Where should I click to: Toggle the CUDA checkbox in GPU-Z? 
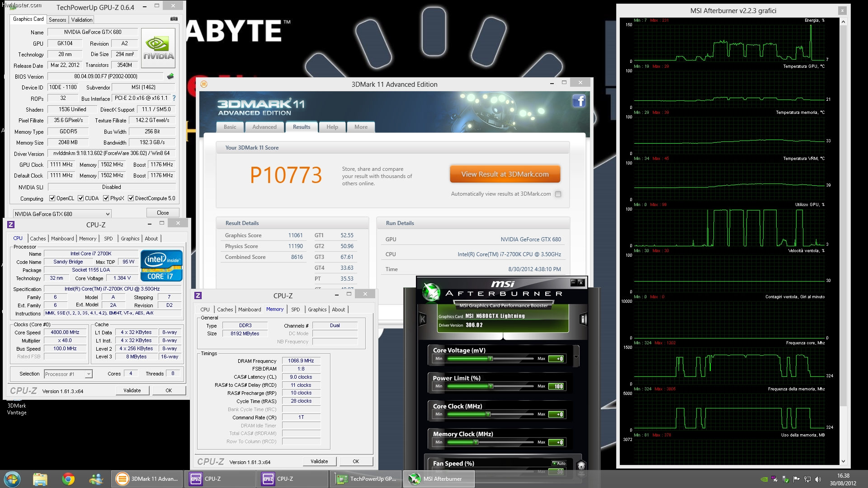80,198
